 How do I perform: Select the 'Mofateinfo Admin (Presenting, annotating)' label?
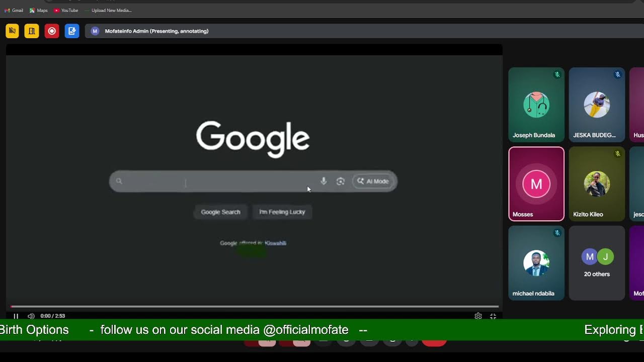(156, 31)
